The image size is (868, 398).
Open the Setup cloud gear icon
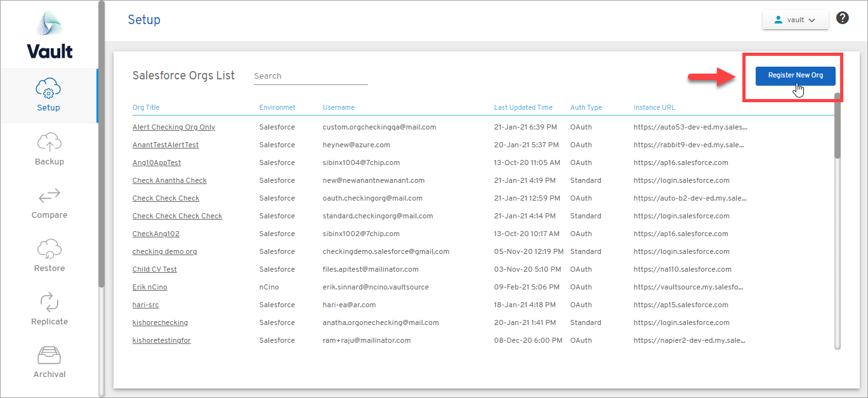tap(49, 87)
